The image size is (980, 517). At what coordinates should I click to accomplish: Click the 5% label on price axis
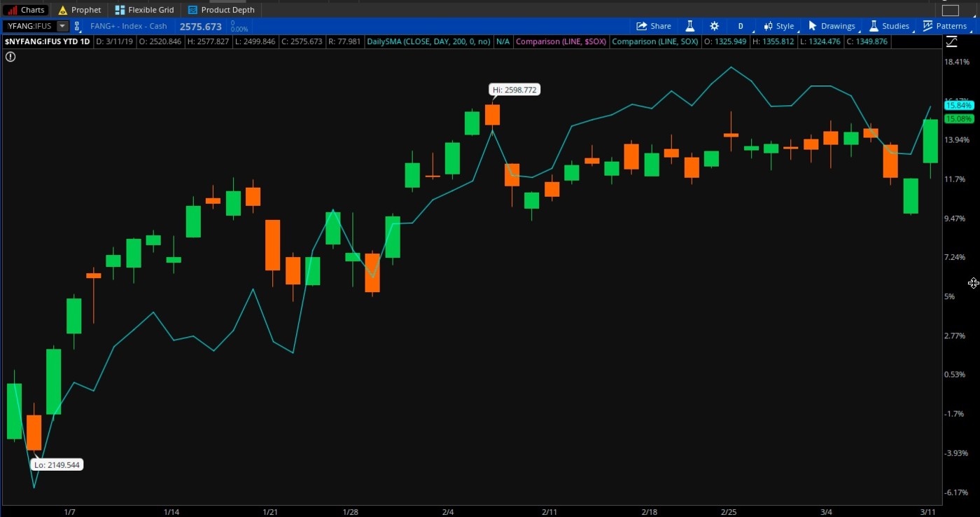(x=949, y=296)
